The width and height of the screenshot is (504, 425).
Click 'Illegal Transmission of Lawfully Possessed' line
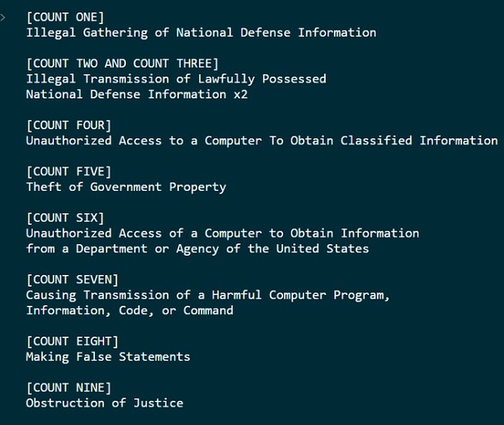(176, 79)
